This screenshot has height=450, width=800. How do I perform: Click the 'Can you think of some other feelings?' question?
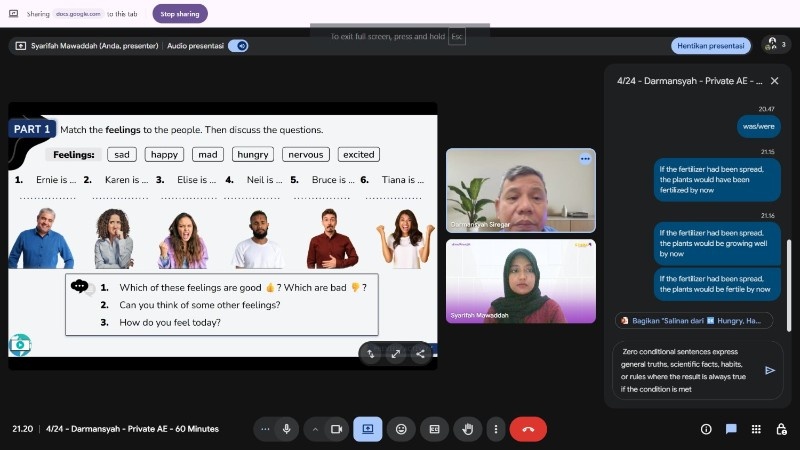coord(199,305)
